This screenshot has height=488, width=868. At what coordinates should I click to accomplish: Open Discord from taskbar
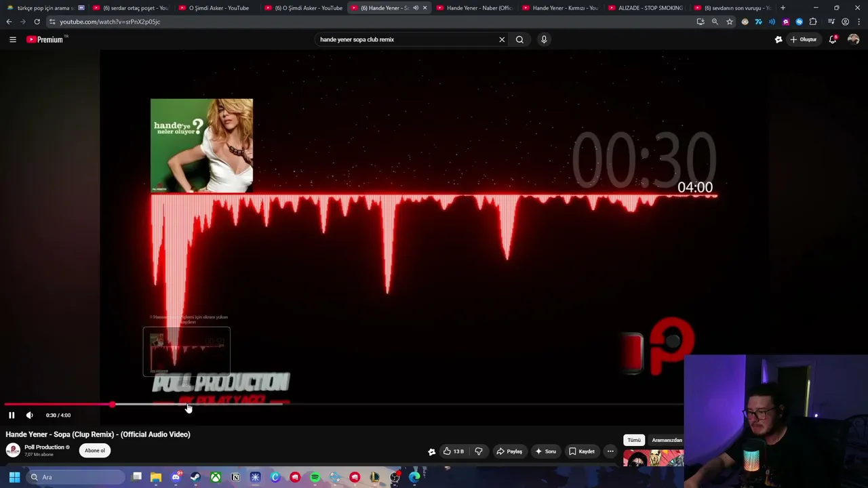pyautogui.click(x=176, y=477)
